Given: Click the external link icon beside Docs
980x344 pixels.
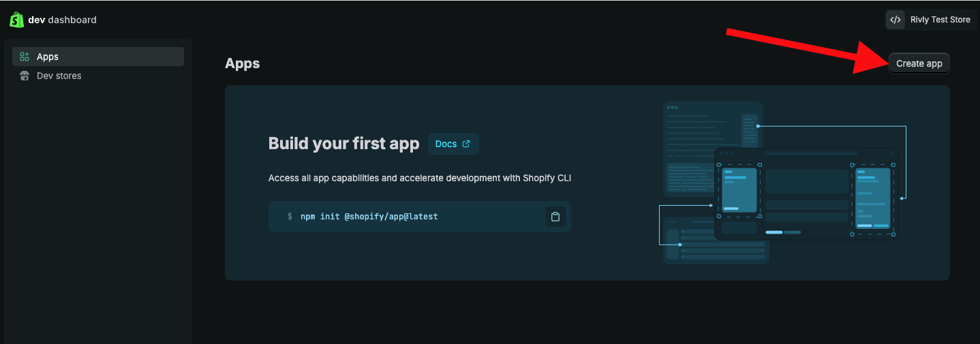Looking at the screenshot, I should [x=466, y=144].
